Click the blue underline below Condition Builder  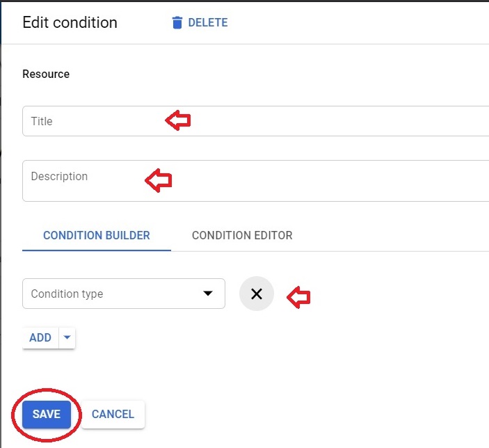pyautogui.click(x=97, y=250)
